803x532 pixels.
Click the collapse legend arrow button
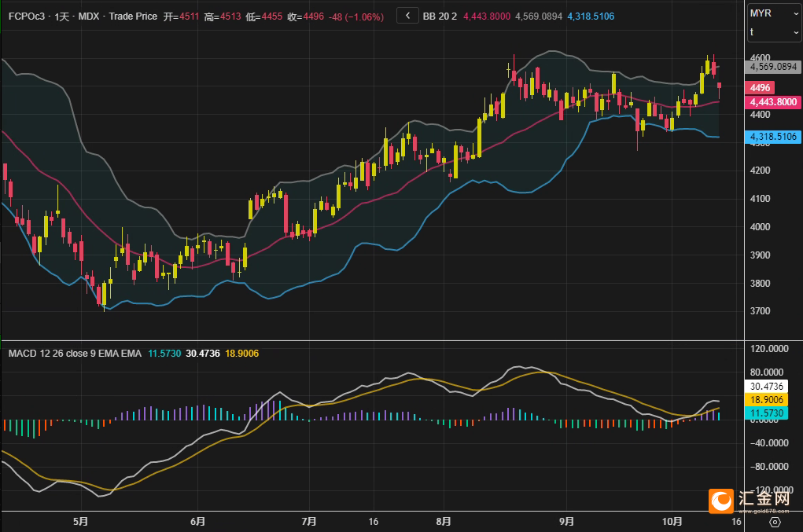click(x=407, y=16)
